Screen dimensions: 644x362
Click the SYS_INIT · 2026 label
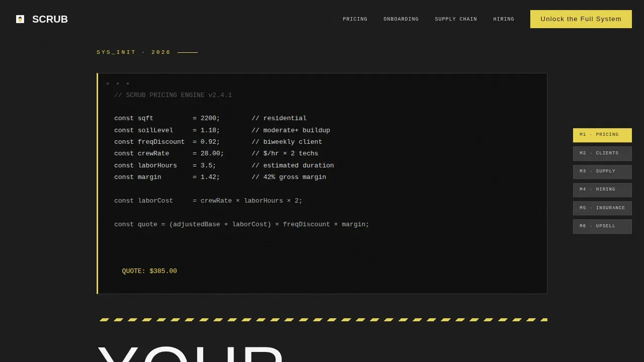click(134, 52)
